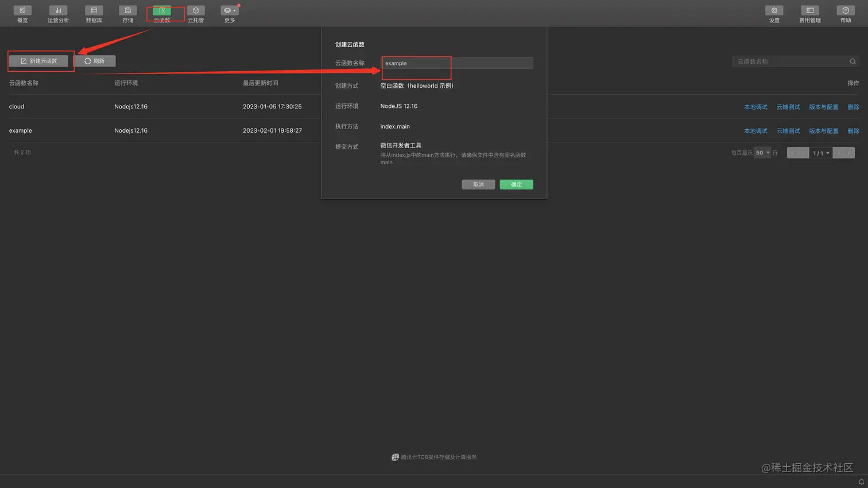
Task: Click the 最后更新时间 column header
Action: [261, 83]
